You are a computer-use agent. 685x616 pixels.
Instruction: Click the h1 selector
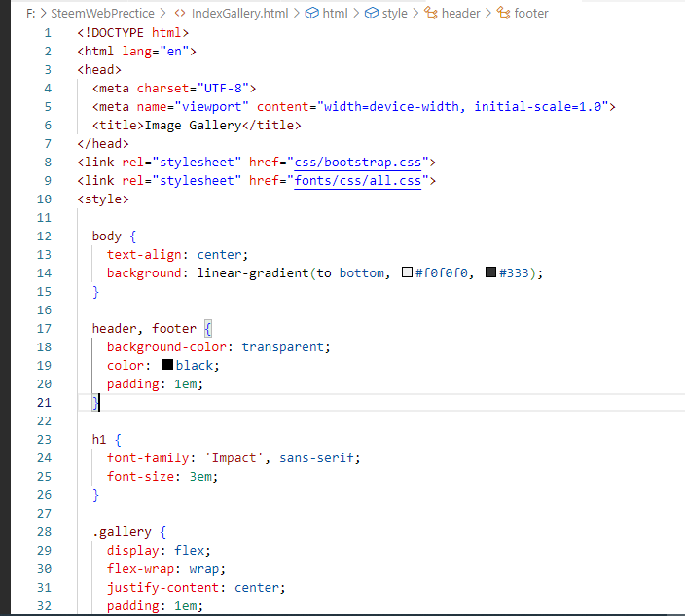tap(99, 440)
